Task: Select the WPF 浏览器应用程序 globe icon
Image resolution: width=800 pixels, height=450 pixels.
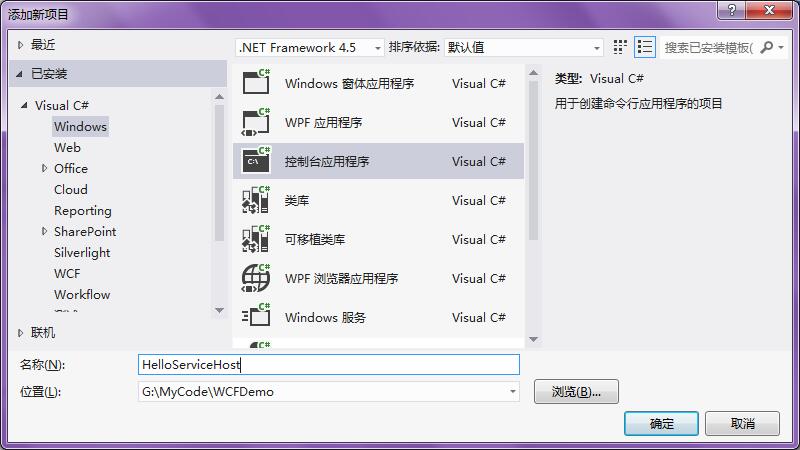Action: click(x=256, y=278)
